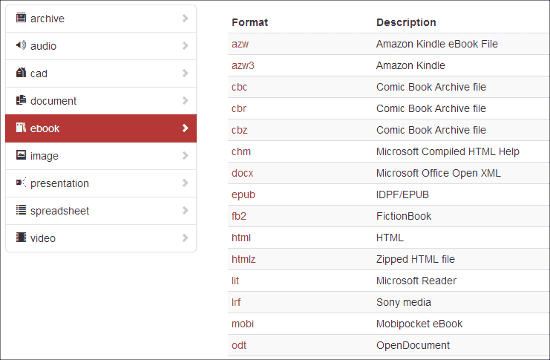Screen dimensions: 550x360
Task: Click the audio speaker icon
Action: [x=21, y=45]
